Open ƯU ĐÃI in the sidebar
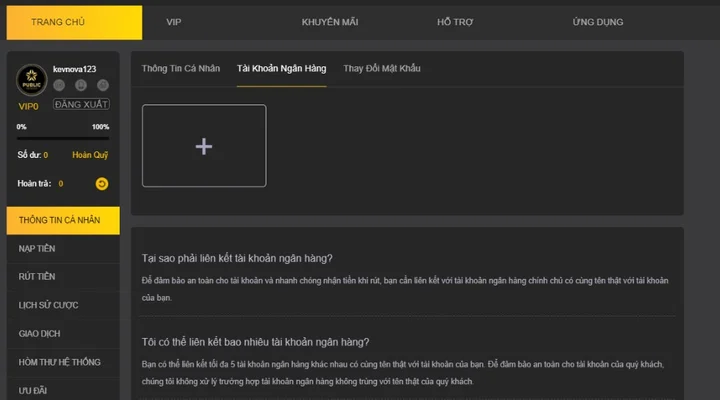Image resolution: width=720 pixels, height=400 pixels. (x=63, y=389)
